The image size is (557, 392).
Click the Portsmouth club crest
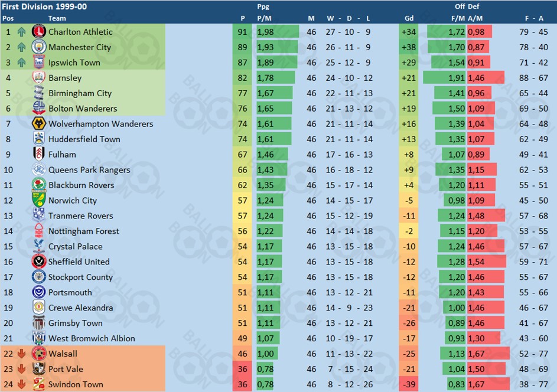point(39,292)
